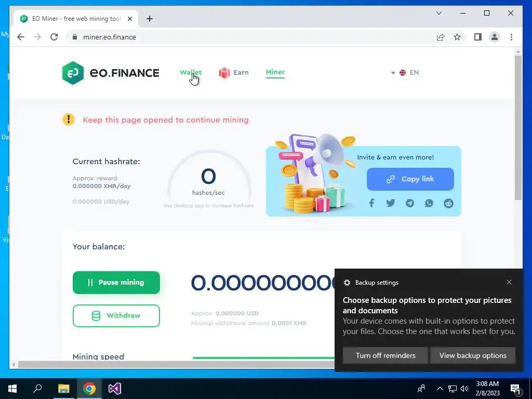Share via WhatsApp icon
Screen dimensions: 532x399
[x=429, y=203]
